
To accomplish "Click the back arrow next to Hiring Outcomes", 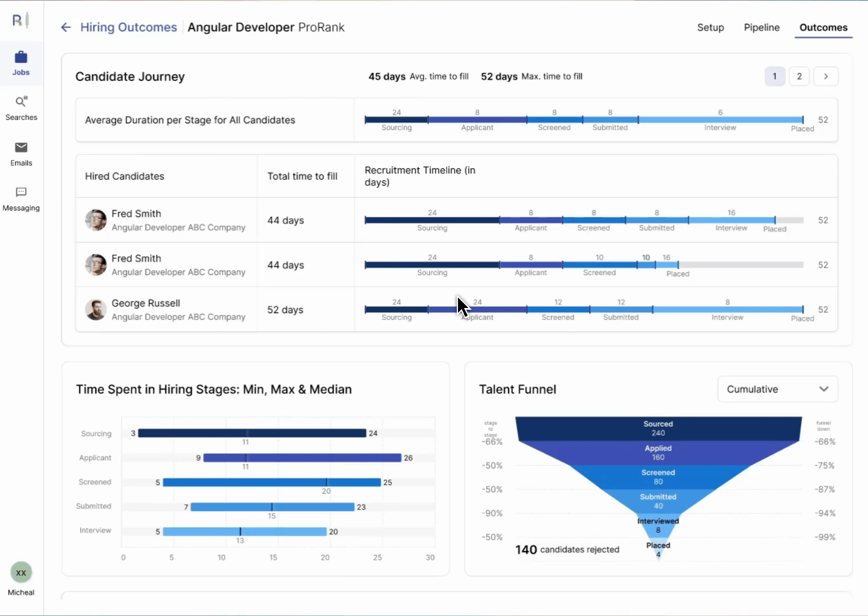I will [x=66, y=27].
